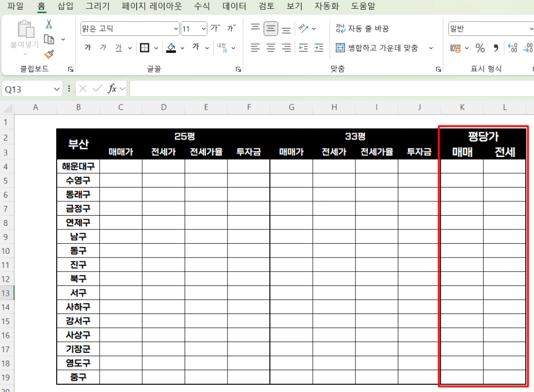The height and width of the screenshot is (392, 534).
Task: Select the 해운대구 cell
Action: coord(78,166)
